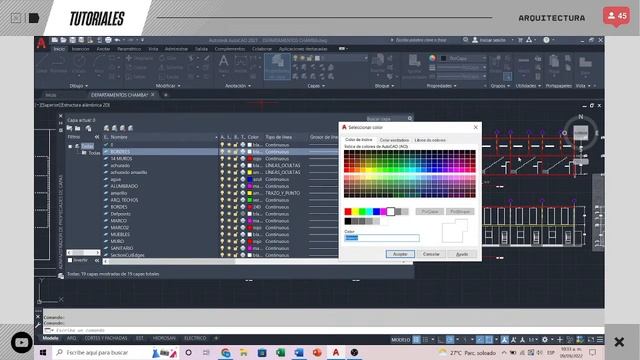
Task: Click Aceptar in Seleccionar color dialog
Action: [400, 254]
